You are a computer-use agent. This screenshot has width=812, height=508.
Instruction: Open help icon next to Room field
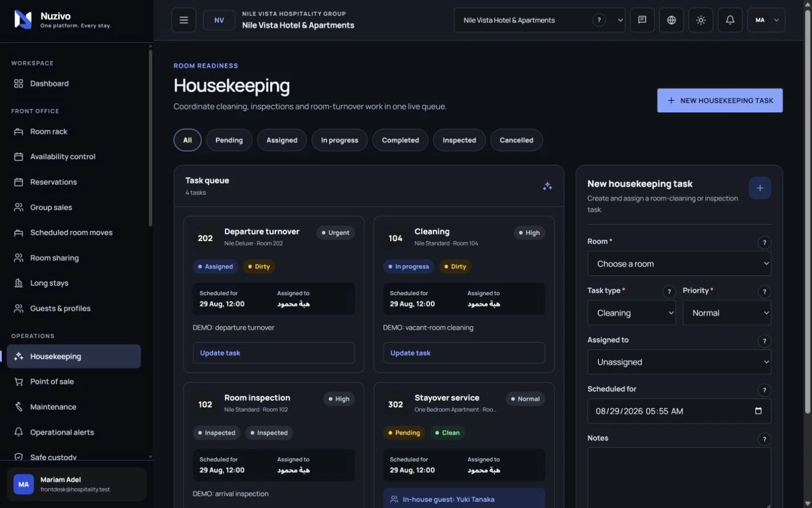[x=764, y=242]
